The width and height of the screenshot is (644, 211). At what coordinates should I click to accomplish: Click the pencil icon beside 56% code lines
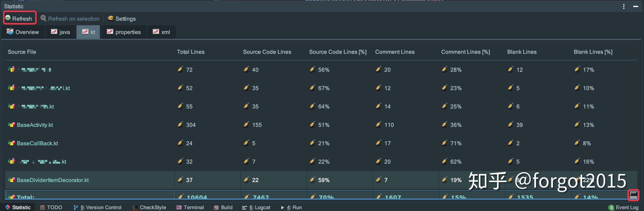pos(312,69)
